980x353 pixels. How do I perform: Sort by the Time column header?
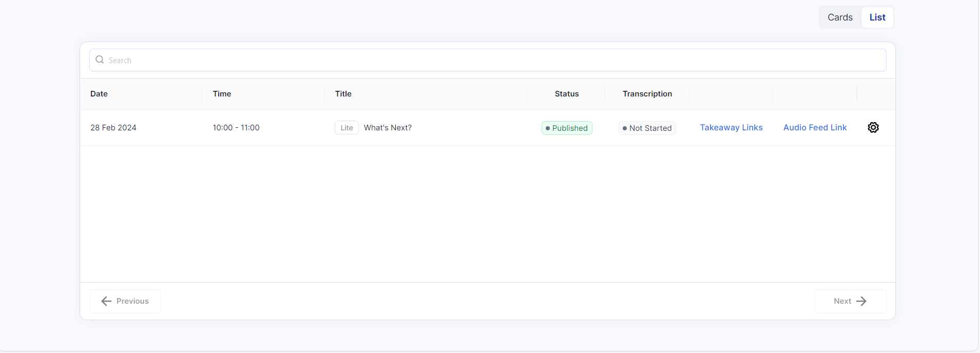[x=222, y=94]
